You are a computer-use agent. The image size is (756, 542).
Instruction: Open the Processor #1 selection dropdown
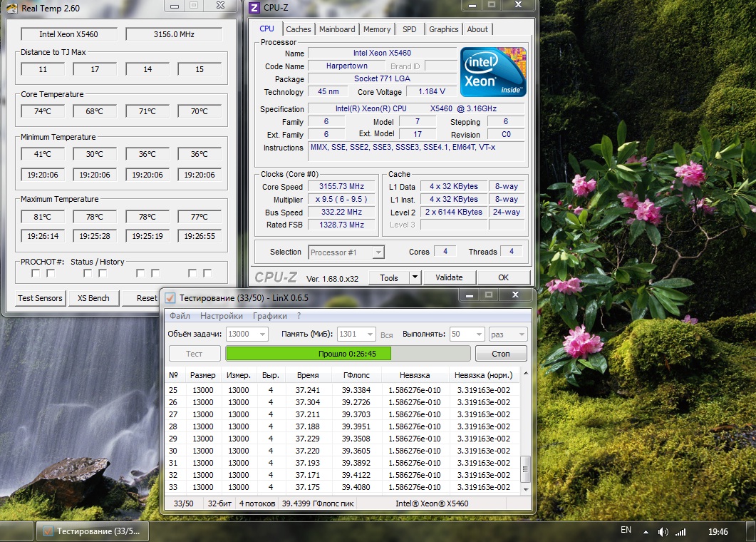[x=346, y=252]
